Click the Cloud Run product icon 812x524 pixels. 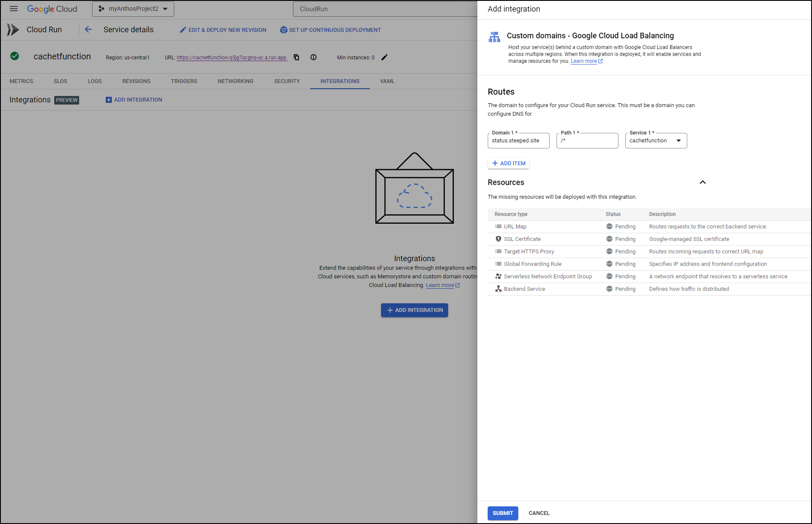13,30
